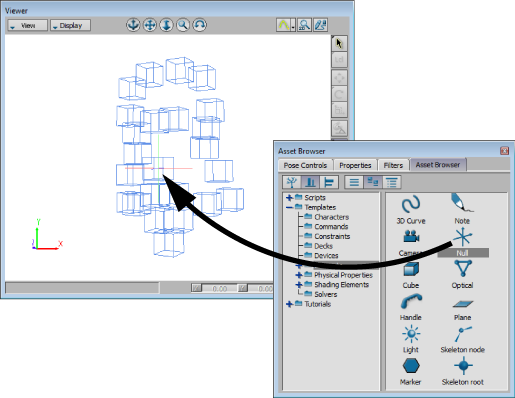
Task: Select the 3D Curve asset
Action: click(x=411, y=204)
